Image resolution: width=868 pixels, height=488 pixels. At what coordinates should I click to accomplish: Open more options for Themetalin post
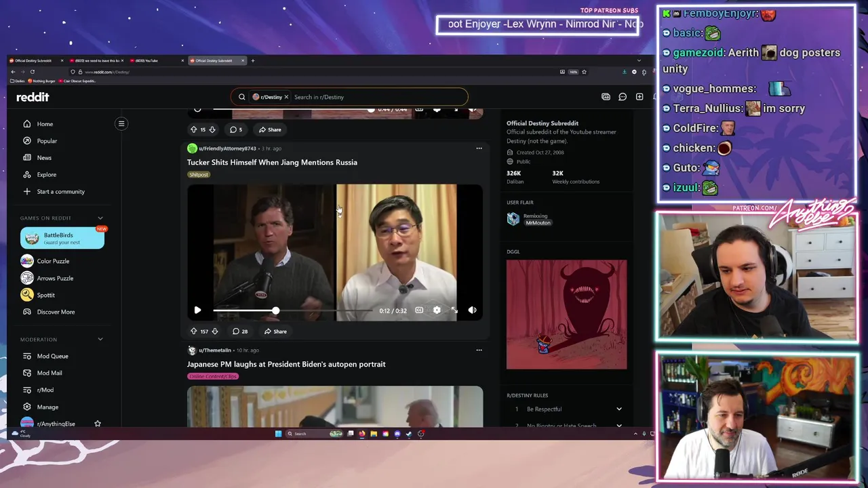pos(479,350)
